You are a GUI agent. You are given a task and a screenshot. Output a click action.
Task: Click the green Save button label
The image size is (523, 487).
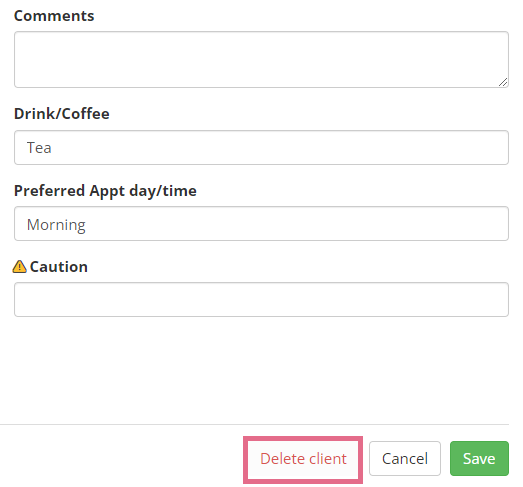pos(479,459)
